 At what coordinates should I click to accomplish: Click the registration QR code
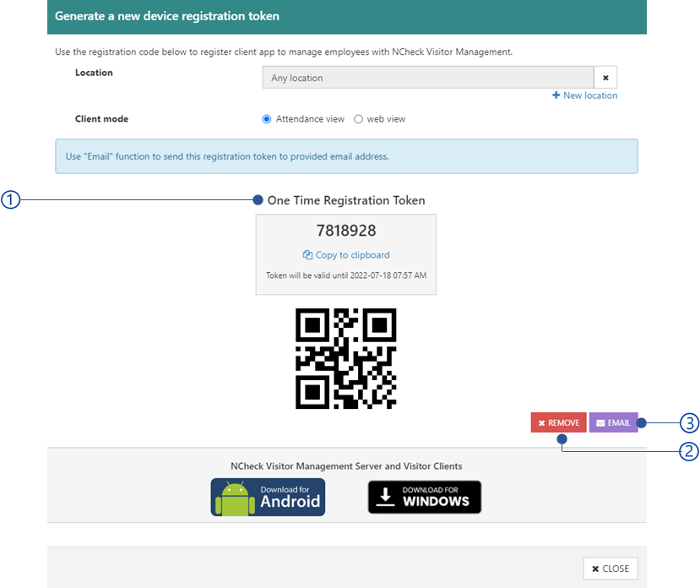coord(346,359)
